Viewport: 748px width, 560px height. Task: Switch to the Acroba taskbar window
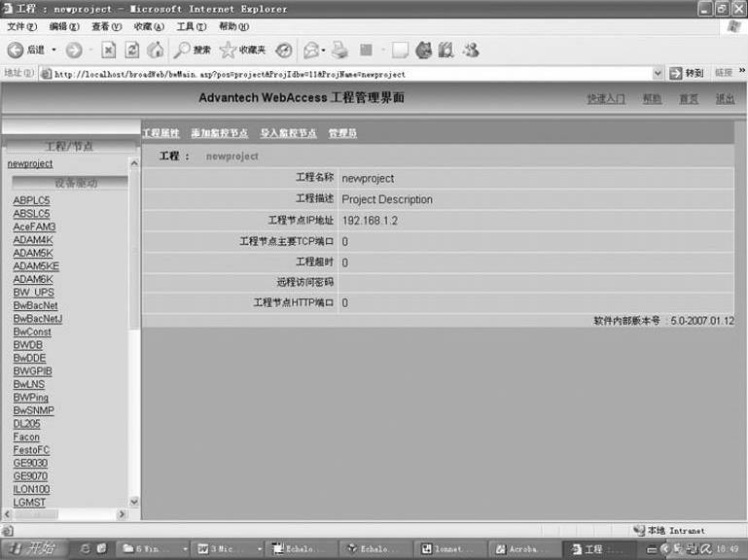pos(522,549)
